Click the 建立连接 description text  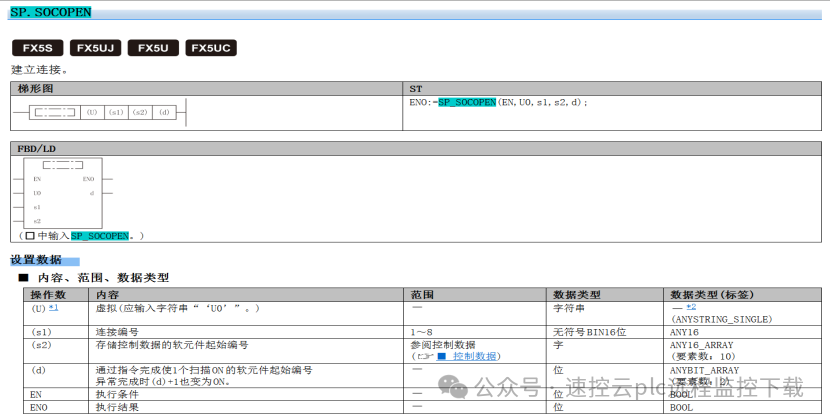[x=40, y=69]
